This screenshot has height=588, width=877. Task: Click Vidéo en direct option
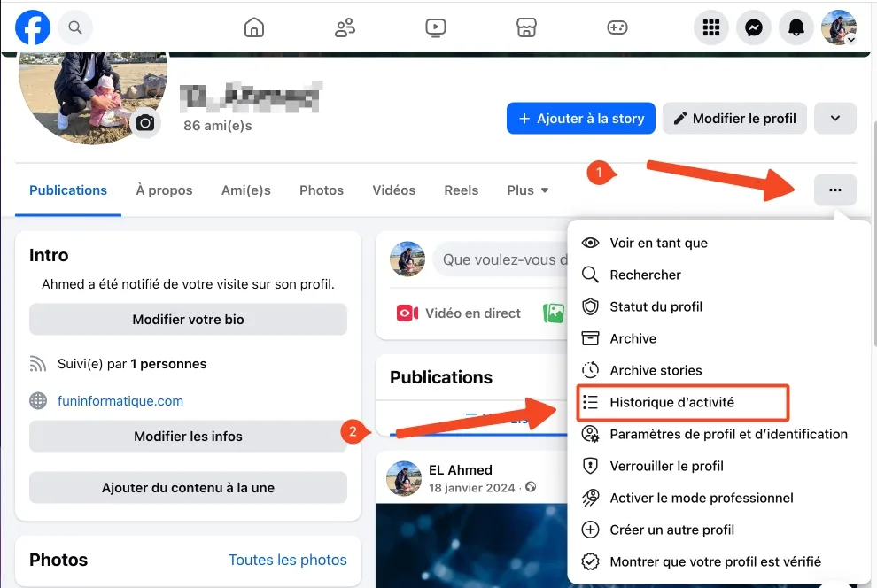tap(459, 313)
